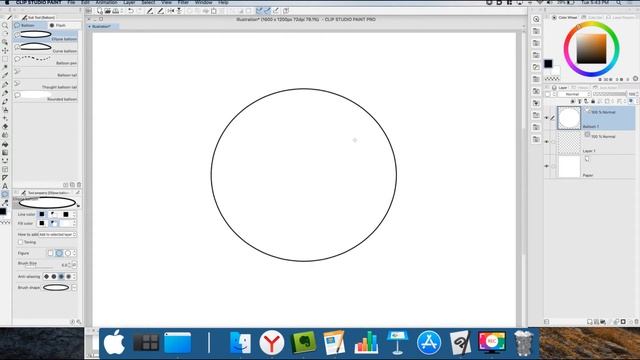Choose the Curve balloon sub tool
Viewport: 640px width, 360px height.
pos(45,48)
